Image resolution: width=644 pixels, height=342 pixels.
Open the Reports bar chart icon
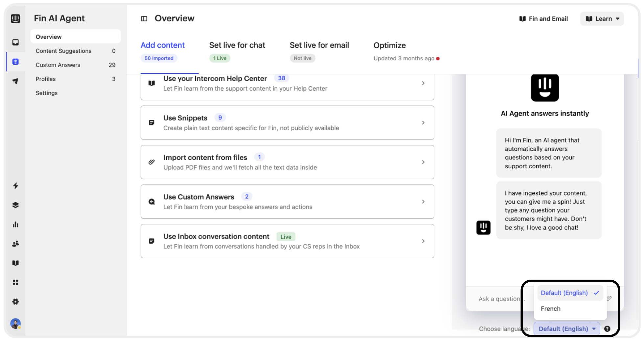point(15,224)
